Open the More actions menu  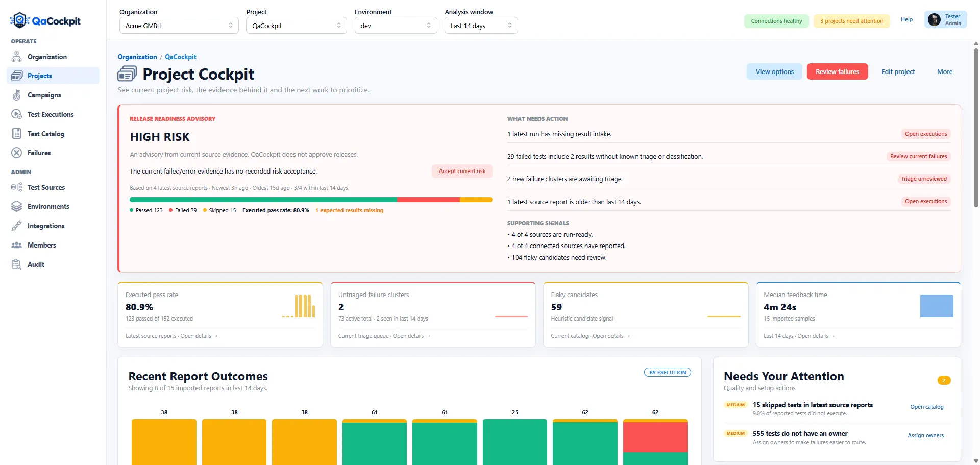point(944,71)
